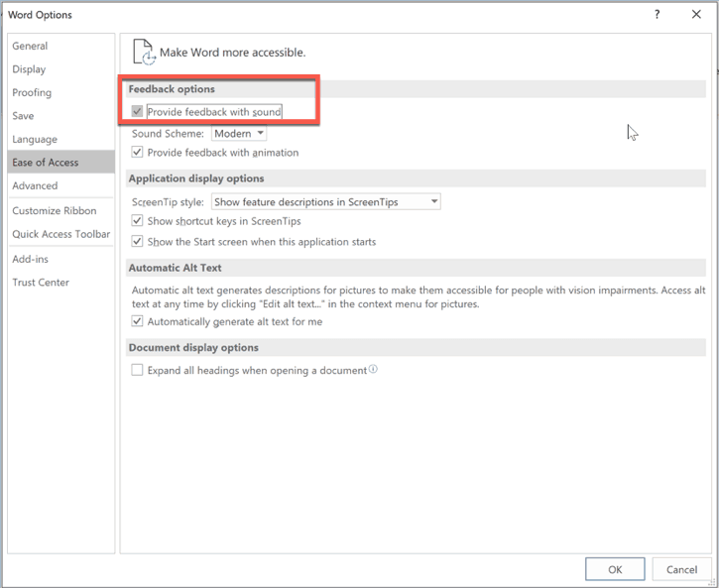The image size is (719, 588).
Task: Confirm changes with the OK button
Action: (x=615, y=569)
